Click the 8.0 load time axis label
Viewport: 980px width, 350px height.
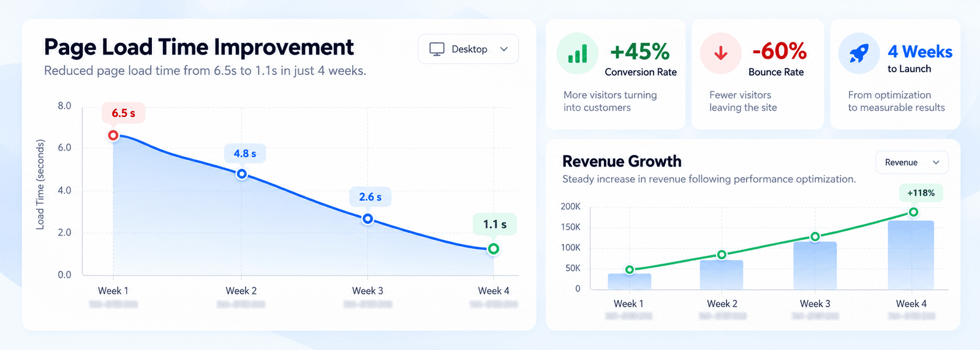pos(64,106)
